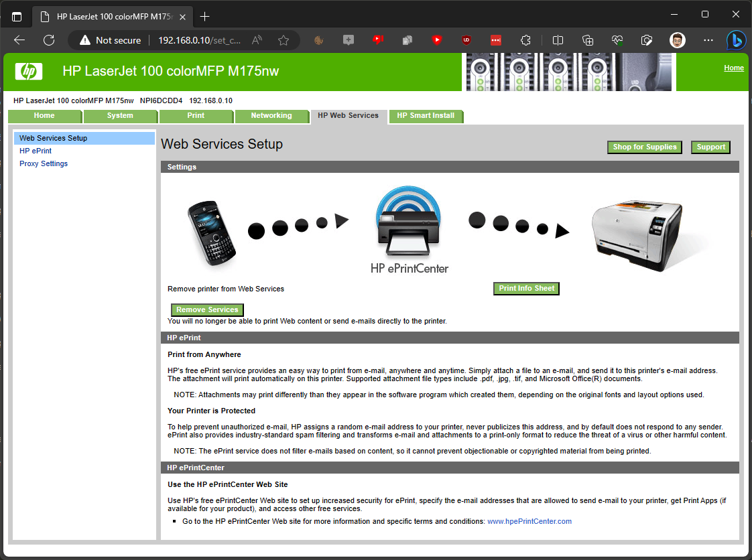Open the Print tab
752x560 pixels.
pos(196,115)
